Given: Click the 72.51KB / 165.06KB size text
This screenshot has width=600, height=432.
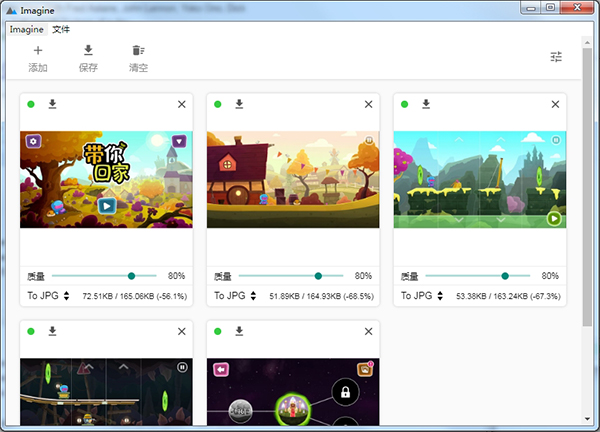Looking at the screenshot, I should point(135,296).
